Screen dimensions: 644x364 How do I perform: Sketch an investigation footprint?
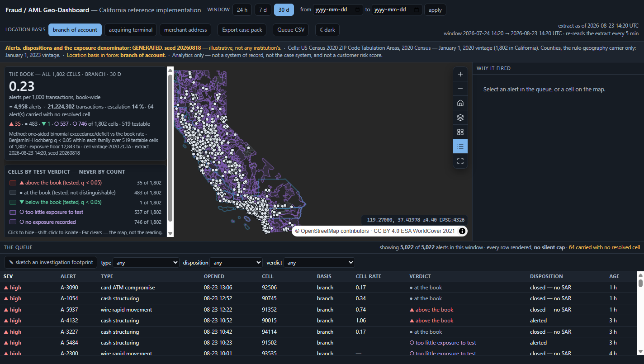(51, 262)
